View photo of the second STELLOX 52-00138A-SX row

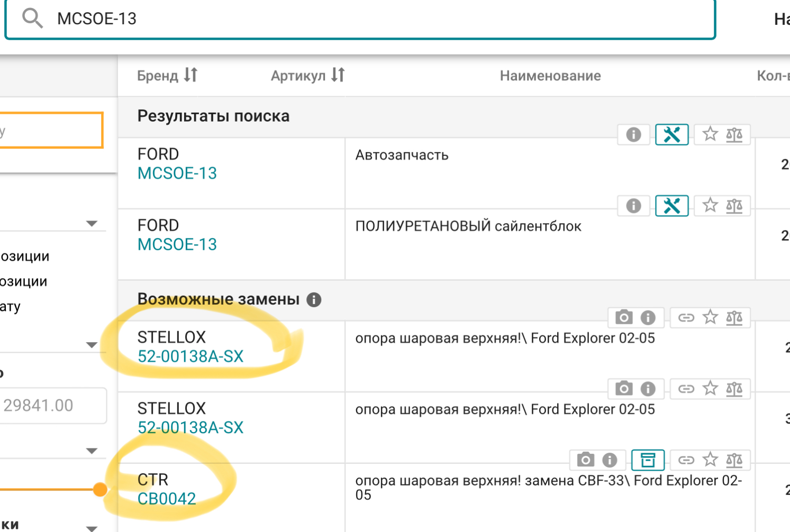pyautogui.click(x=624, y=389)
